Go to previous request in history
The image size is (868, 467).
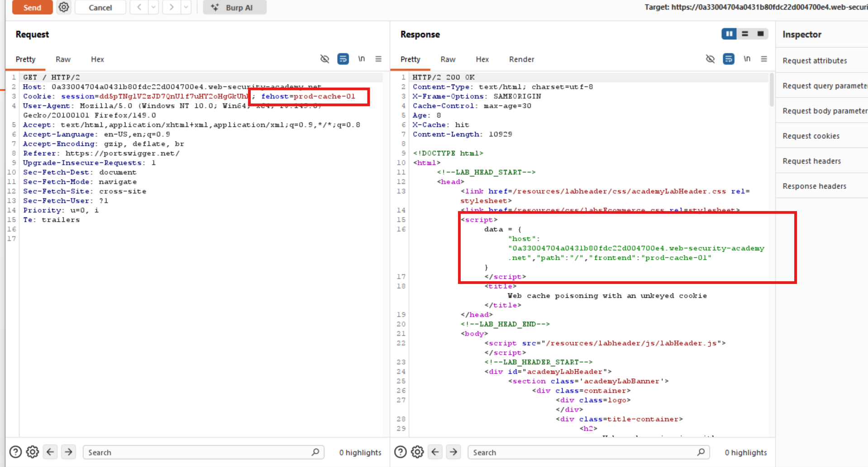pyautogui.click(x=139, y=7)
